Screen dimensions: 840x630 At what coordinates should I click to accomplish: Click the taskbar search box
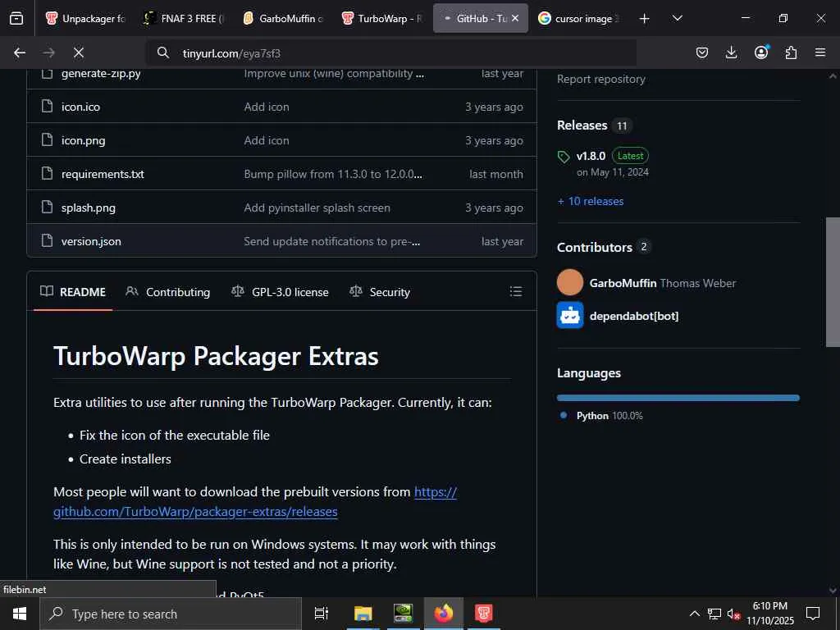coord(171,614)
